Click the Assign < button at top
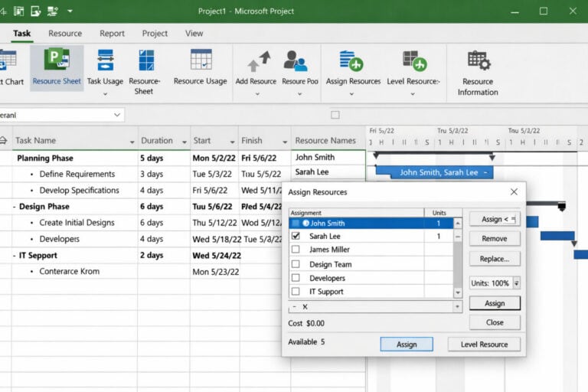The image size is (588, 392). 495,219
